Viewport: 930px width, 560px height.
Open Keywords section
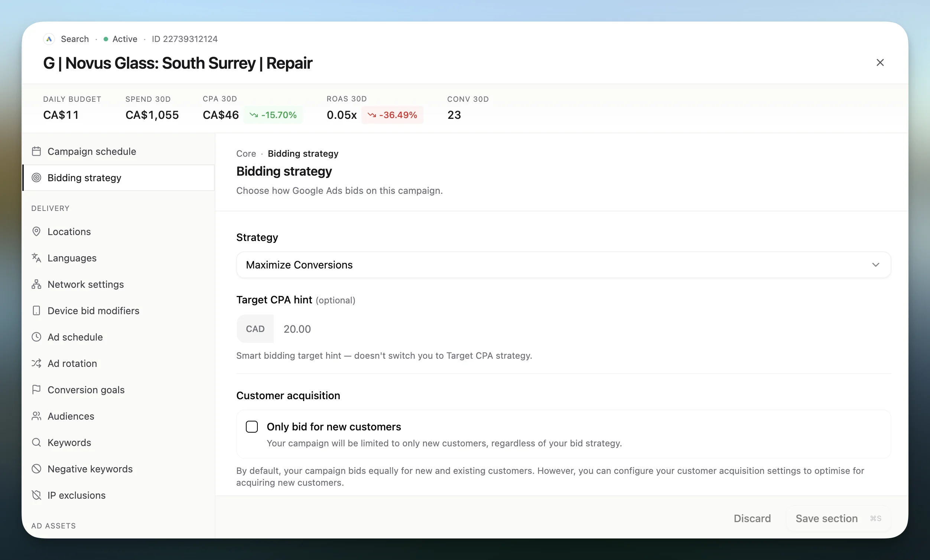click(118, 442)
